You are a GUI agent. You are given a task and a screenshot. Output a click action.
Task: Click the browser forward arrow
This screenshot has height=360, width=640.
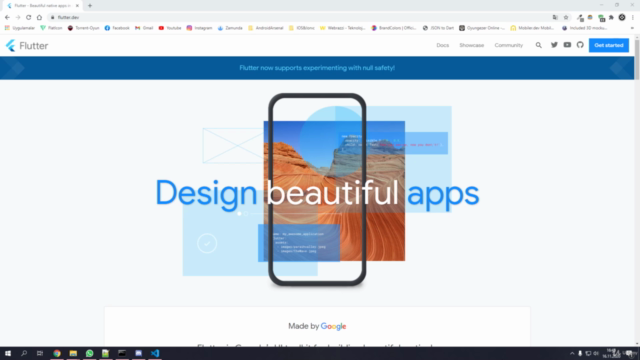[x=18, y=18]
